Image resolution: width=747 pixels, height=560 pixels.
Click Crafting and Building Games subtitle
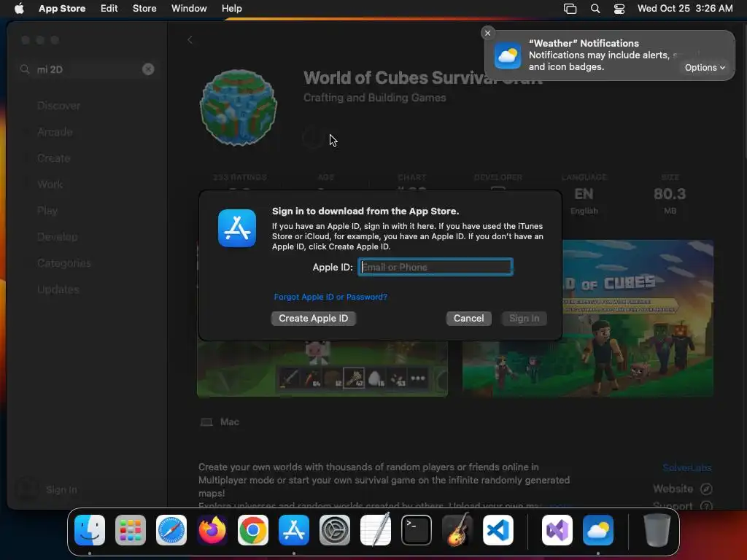point(374,98)
